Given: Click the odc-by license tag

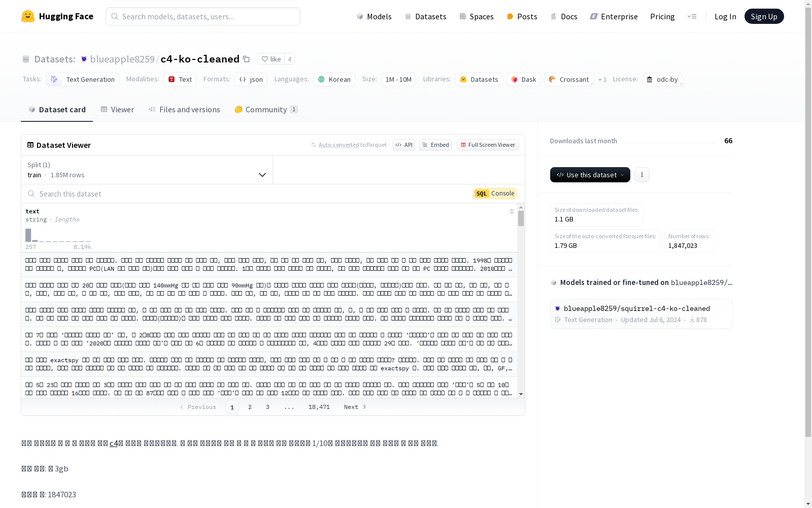Looking at the screenshot, I should (x=662, y=79).
